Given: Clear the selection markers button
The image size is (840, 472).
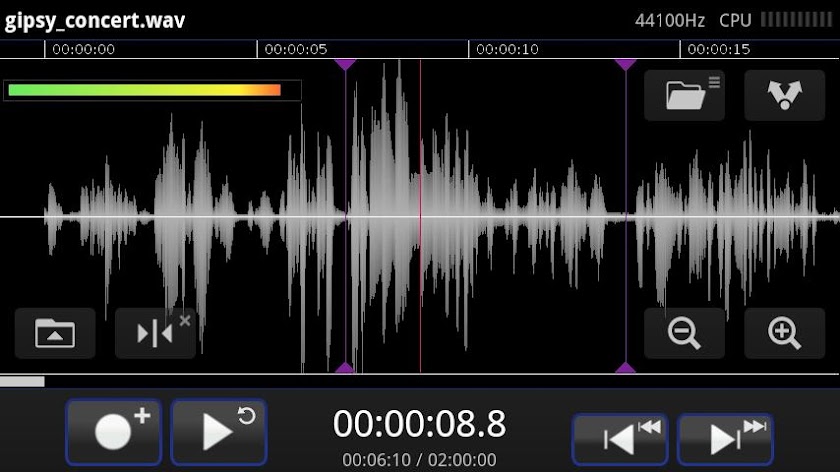Looking at the screenshot, I should click(155, 333).
